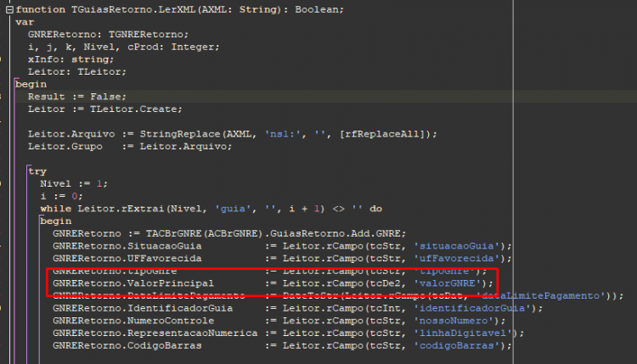Click the 'while Leitor.rExtrai' statement
This screenshot has width=637, height=364.
(211, 209)
